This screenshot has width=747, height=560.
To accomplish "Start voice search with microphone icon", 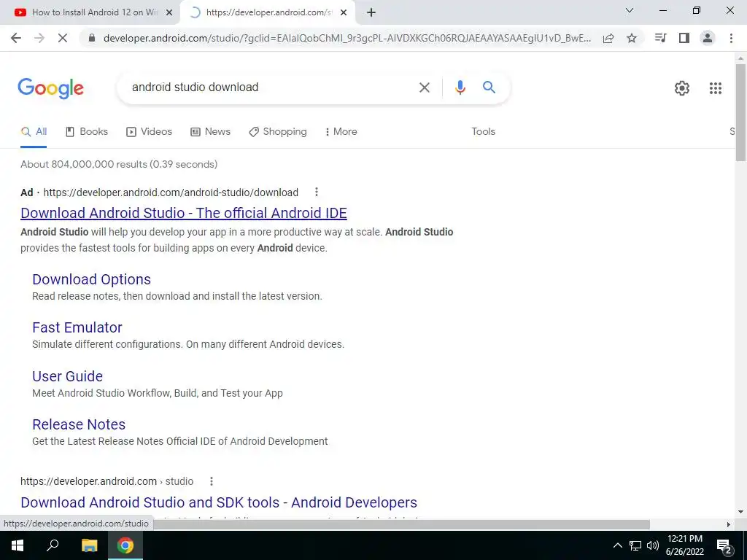I will point(460,87).
